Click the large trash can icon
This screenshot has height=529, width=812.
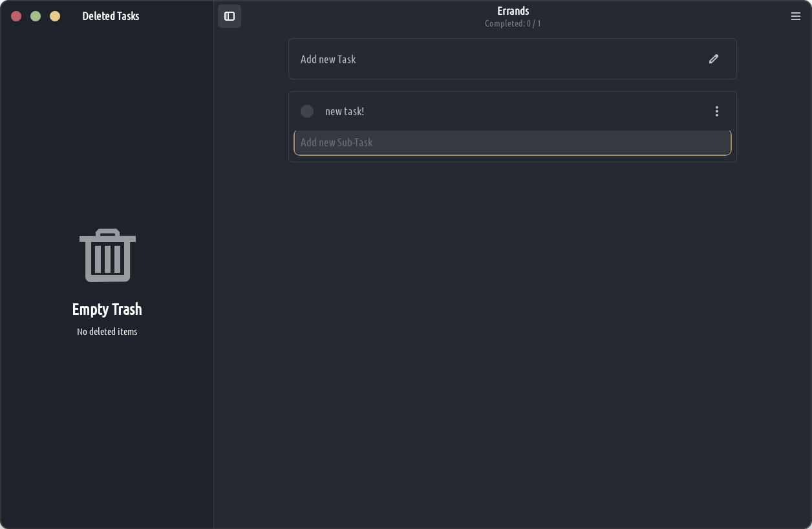107,255
